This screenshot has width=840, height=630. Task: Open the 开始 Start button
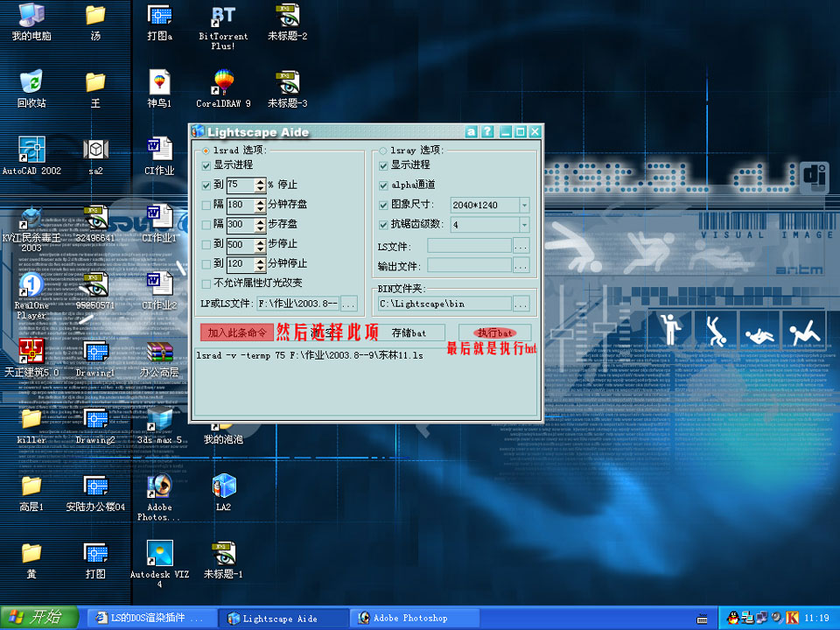(38, 618)
